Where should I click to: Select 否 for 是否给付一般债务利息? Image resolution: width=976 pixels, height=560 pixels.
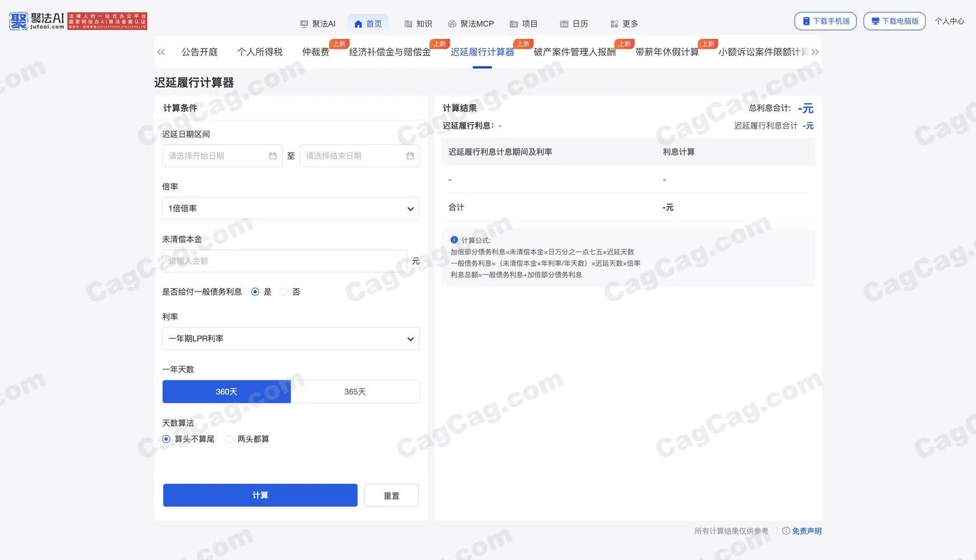[x=284, y=292]
